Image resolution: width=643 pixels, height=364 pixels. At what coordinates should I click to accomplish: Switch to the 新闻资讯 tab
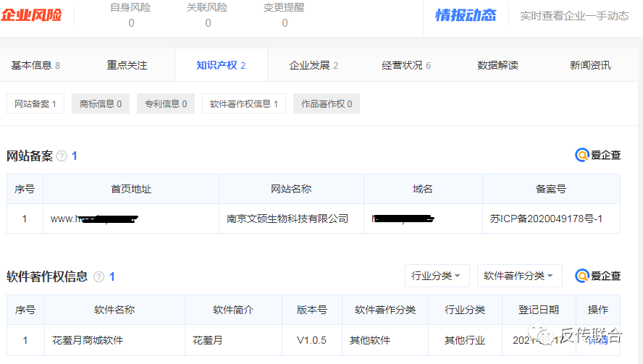591,65
